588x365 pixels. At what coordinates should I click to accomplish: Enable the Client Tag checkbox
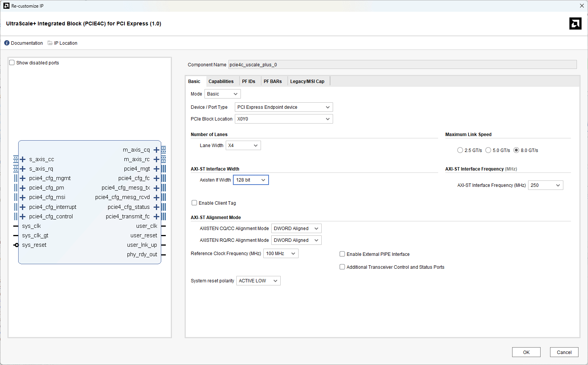194,203
